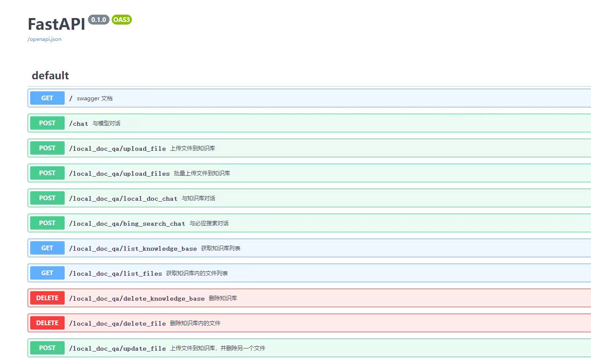
Task: Click description 上传文件到知识库
Action: [193, 148]
